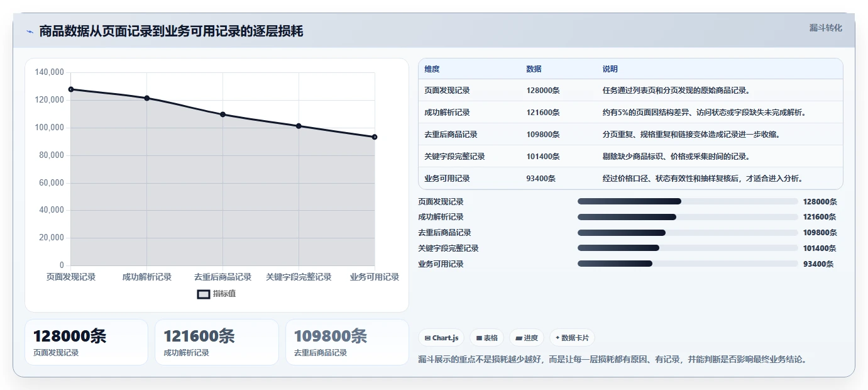The width and height of the screenshot is (868, 390).
Task: Click the 进度 tag chip
Action: pos(527,338)
